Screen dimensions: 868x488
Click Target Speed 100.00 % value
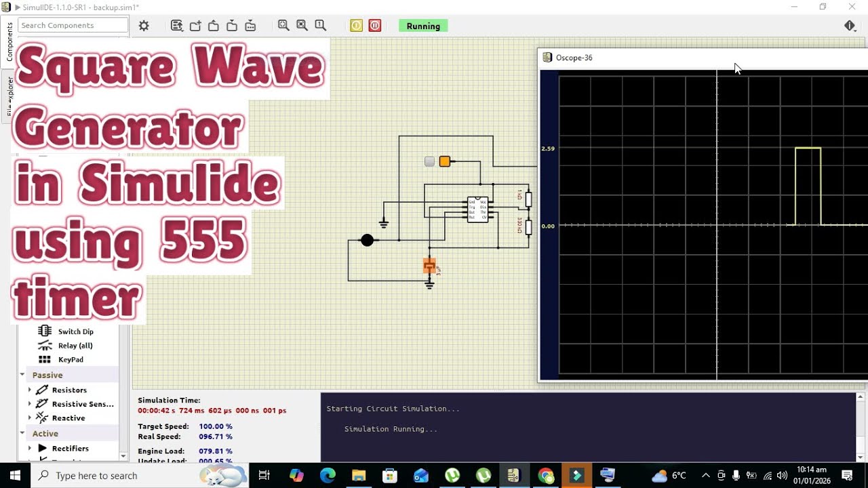coord(216,426)
